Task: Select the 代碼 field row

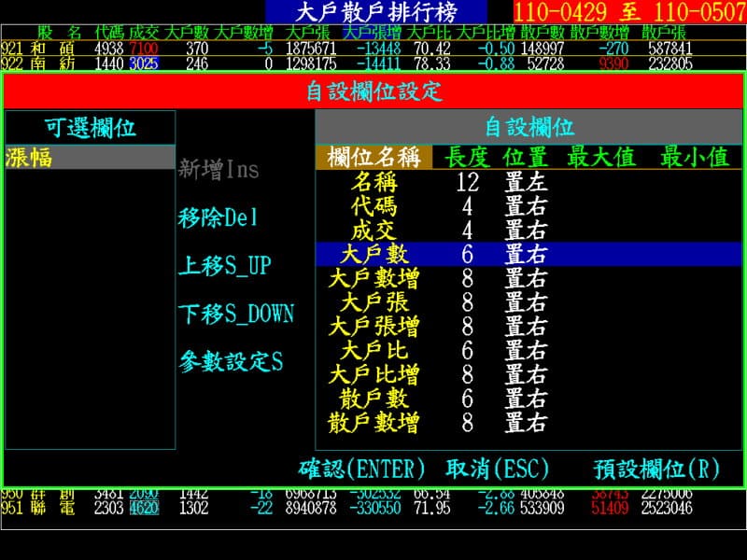Action: [377, 206]
